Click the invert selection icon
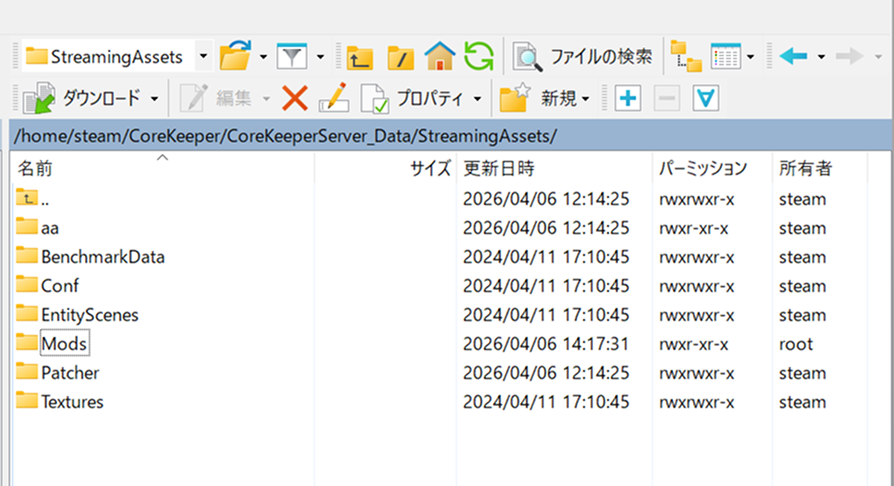 pos(706,98)
